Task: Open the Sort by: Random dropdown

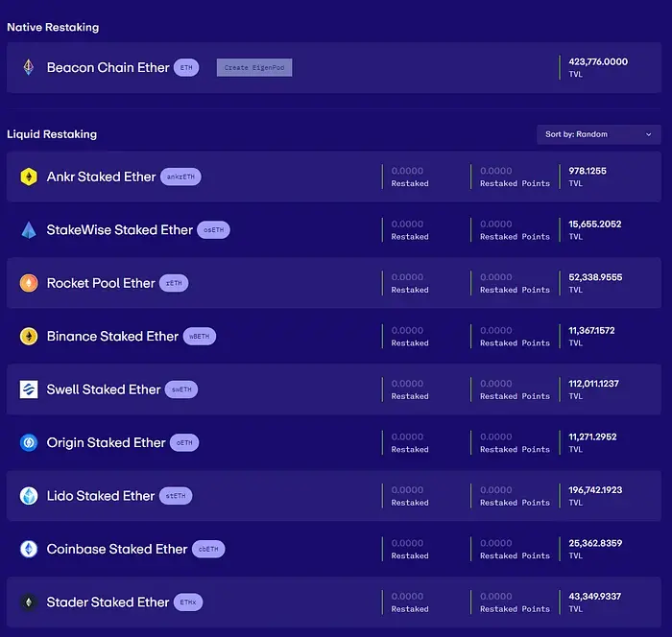Action: (598, 134)
